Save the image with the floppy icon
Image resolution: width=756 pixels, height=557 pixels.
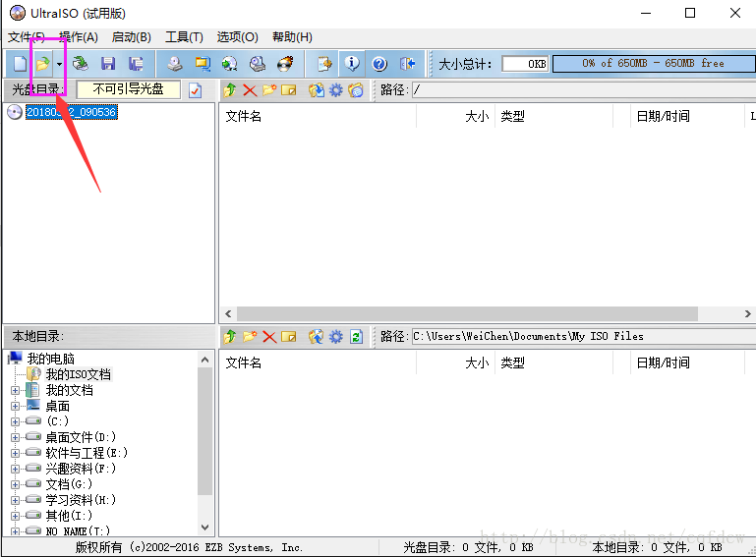(x=108, y=64)
